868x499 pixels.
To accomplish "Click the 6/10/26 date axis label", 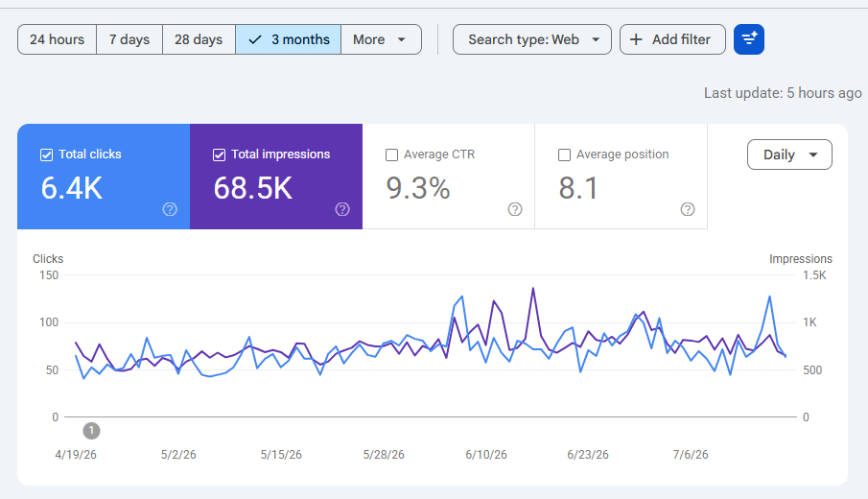I will point(486,455).
